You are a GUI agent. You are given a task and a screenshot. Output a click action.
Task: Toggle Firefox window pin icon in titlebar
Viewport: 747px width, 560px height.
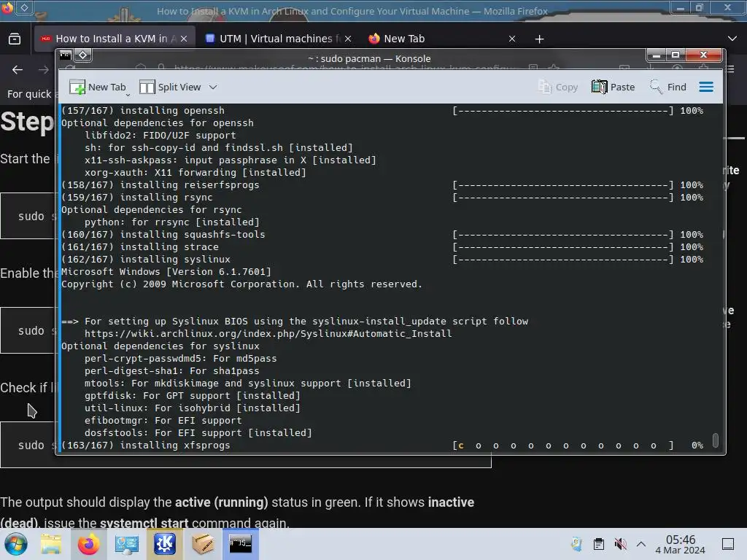(x=24, y=7)
